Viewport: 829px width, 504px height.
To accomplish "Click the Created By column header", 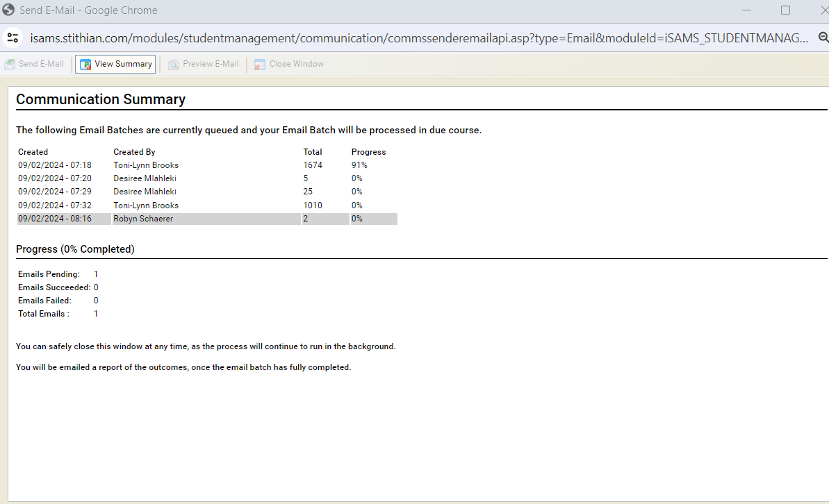I will (x=134, y=152).
